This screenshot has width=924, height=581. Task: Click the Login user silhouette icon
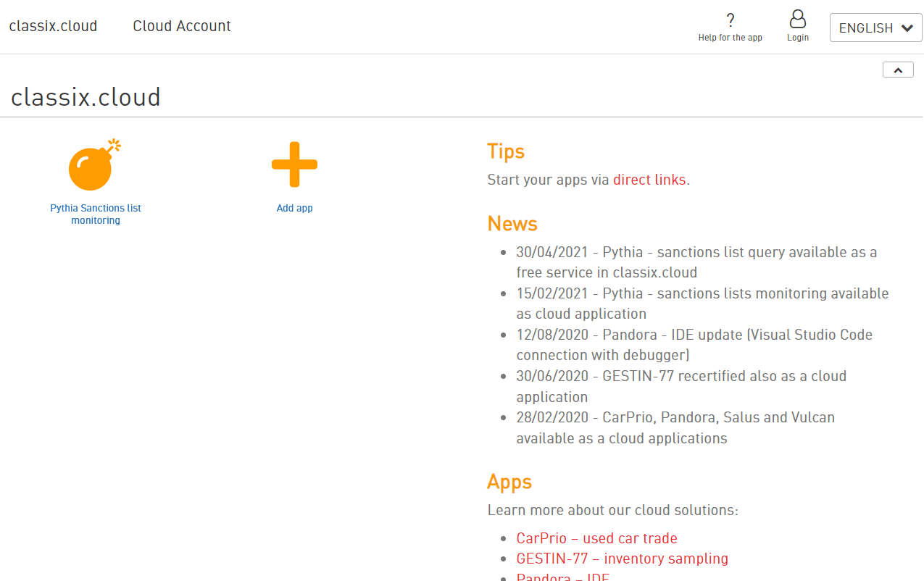pyautogui.click(x=797, y=20)
